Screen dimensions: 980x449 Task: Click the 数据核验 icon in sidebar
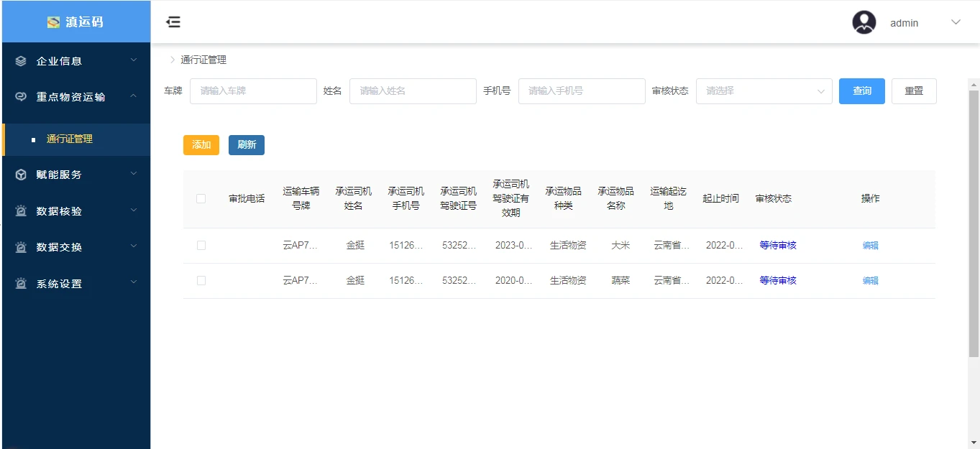pos(21,211)
